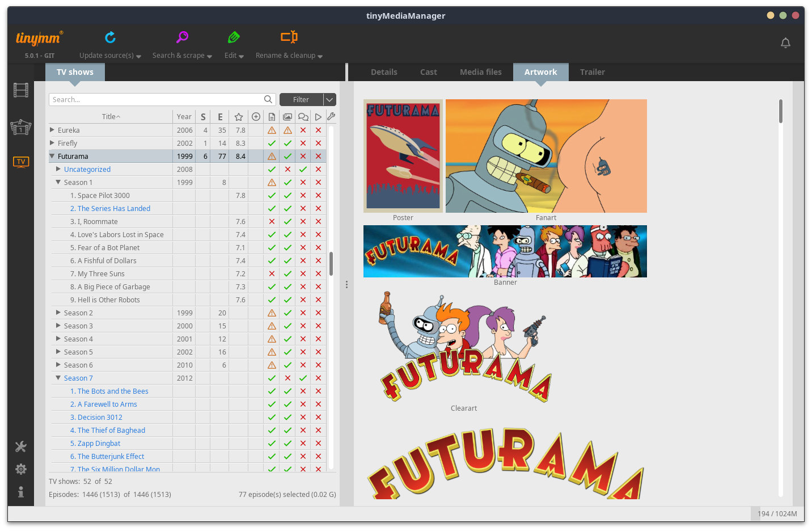812x531 pixels.
Task: Expand Season 2 of Futurama
Action: point(58,313)
